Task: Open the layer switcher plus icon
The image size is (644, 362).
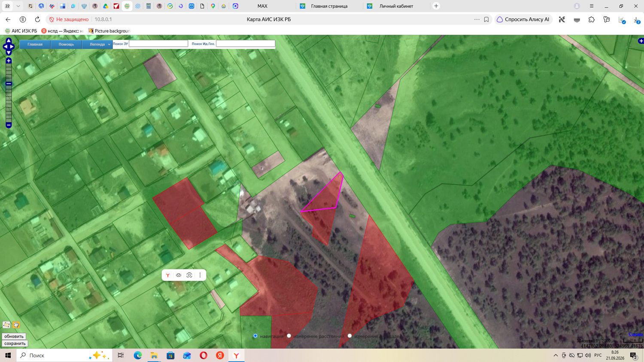Action: [x=641, y=41]
